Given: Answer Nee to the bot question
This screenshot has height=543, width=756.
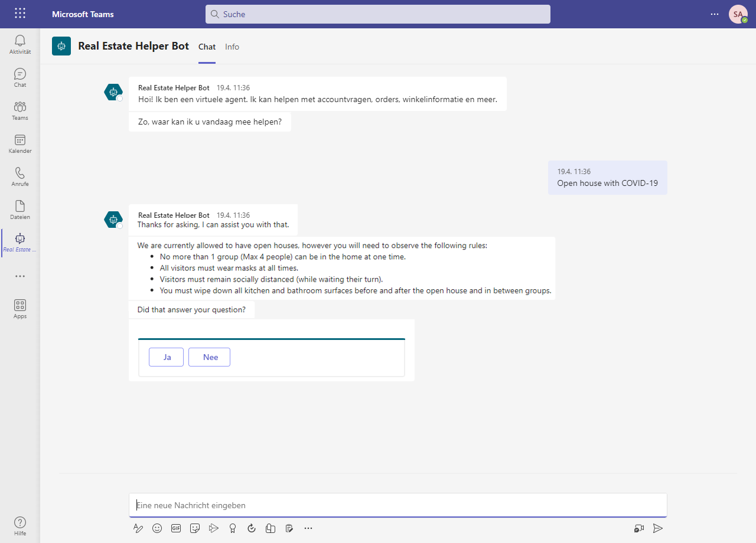Looking at the screenshot, I should (210, 357).
